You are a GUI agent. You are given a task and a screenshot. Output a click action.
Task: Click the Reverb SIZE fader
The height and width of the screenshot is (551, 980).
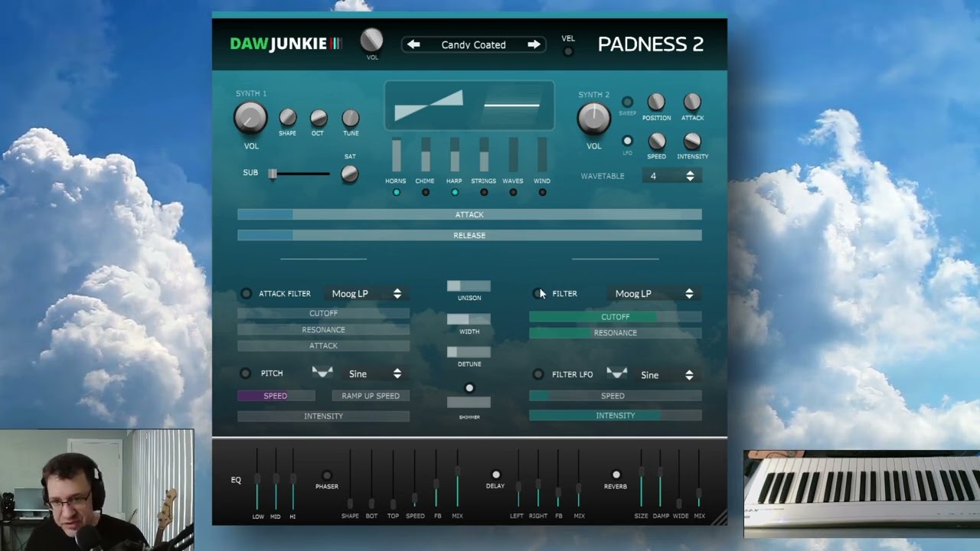641,479
